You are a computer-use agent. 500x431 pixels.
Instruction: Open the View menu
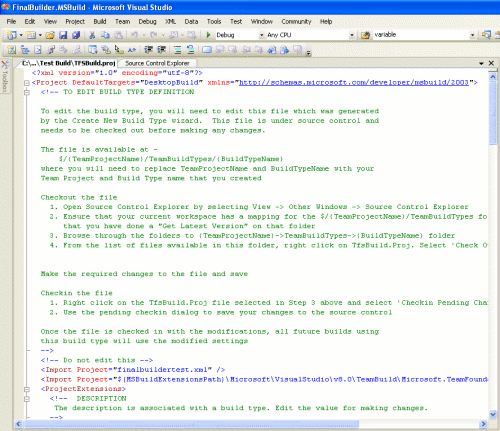point(50,22)
